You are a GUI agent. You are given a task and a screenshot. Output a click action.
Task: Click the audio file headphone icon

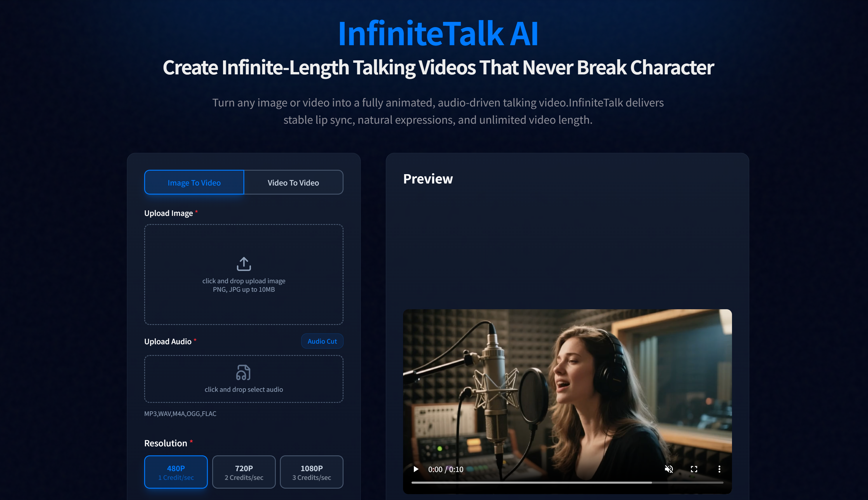point(243,372)
